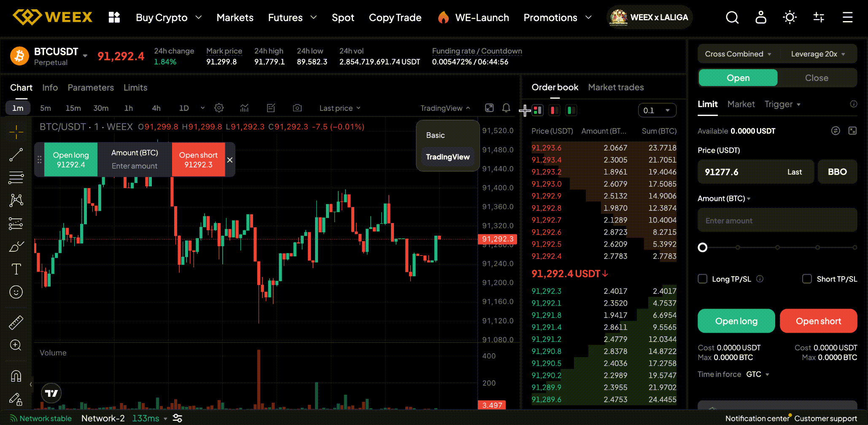This screenshot has width=868, height=425.
Task: Open the calculator icon beside Available
Action: 852,131
